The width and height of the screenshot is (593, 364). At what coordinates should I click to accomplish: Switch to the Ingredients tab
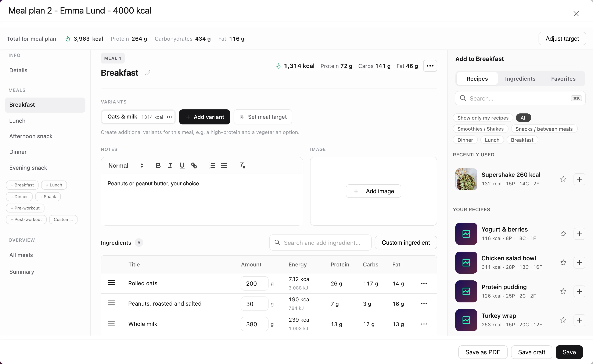click(x=520, y=79)
